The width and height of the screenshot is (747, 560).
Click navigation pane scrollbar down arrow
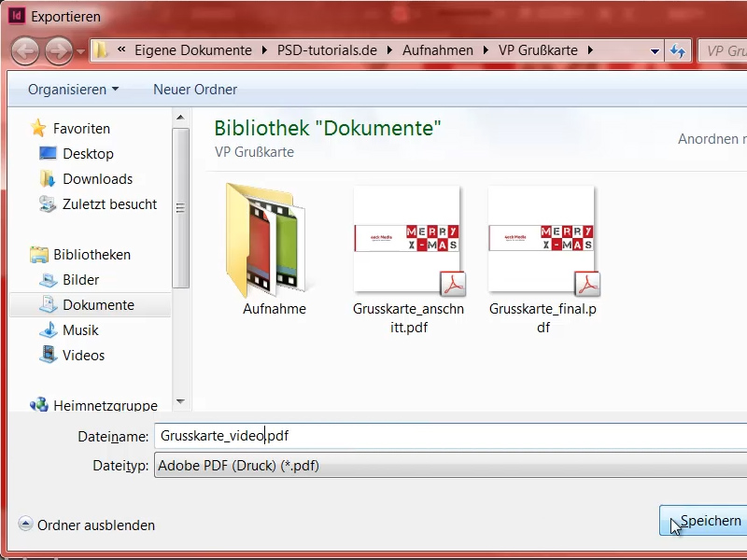click(x=180, y=402)
